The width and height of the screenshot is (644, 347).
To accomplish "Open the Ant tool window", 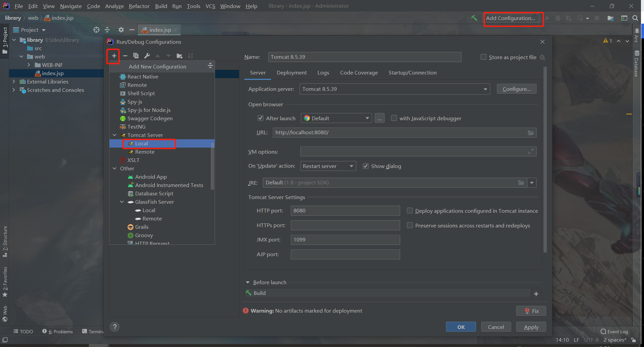I will (x=637, y=35).
